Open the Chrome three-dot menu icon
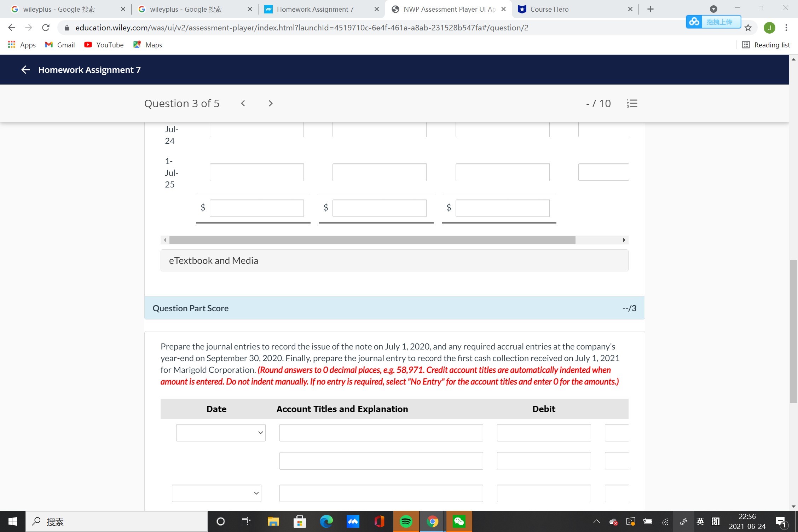Viewport: 798px width, 532px height. click(786, 28)
